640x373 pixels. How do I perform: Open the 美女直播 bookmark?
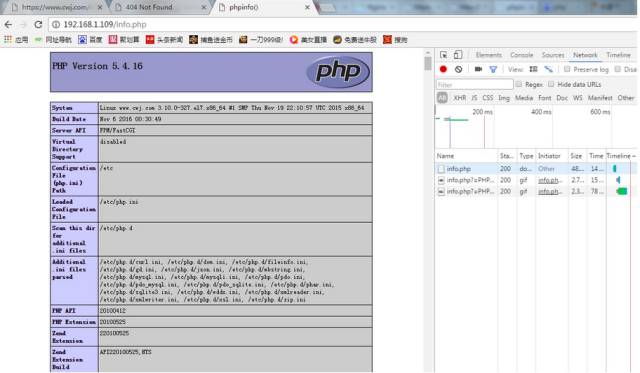point(308,40)
